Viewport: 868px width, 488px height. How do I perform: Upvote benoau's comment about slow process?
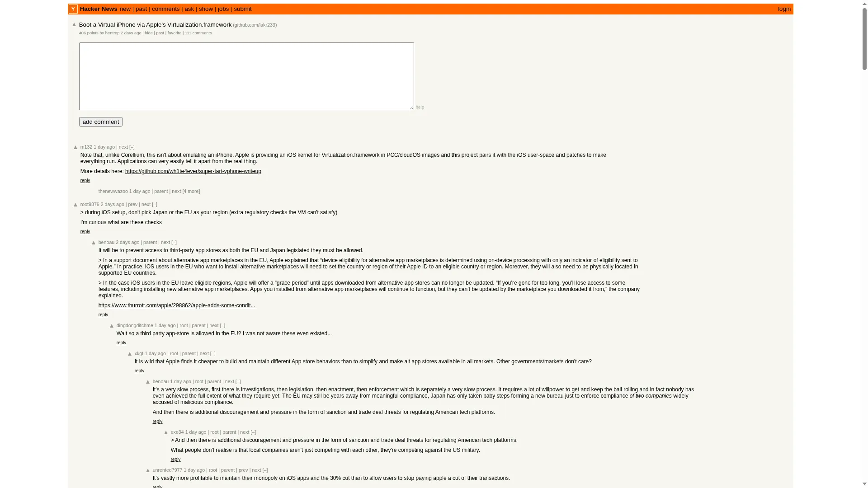[x=148, y=382]
